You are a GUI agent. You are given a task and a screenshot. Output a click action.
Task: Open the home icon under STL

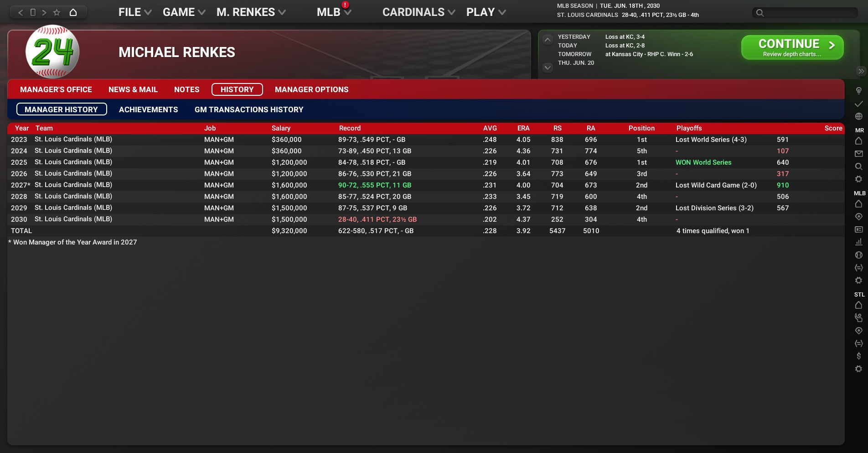[x=859, y=305]
